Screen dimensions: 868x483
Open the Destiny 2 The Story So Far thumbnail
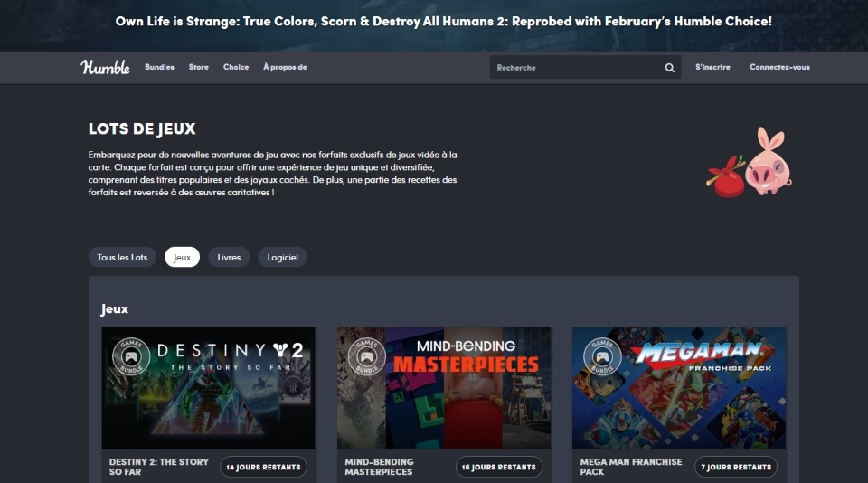click(208, 388)
